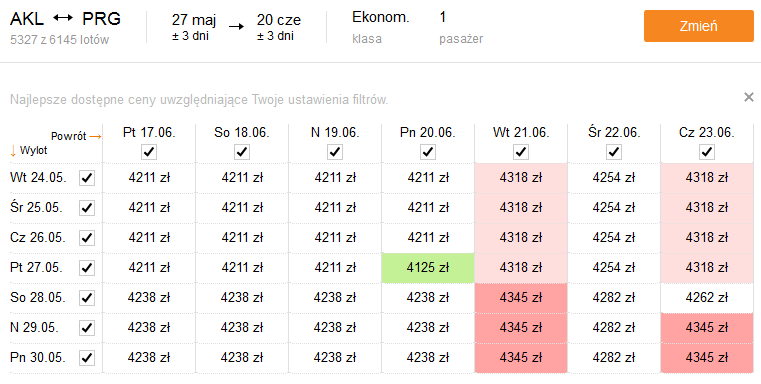This screenshot has height=384, width=761.
Task: Toggle the Pt 27.05. departure checkbox
Action: pos(87,267)
